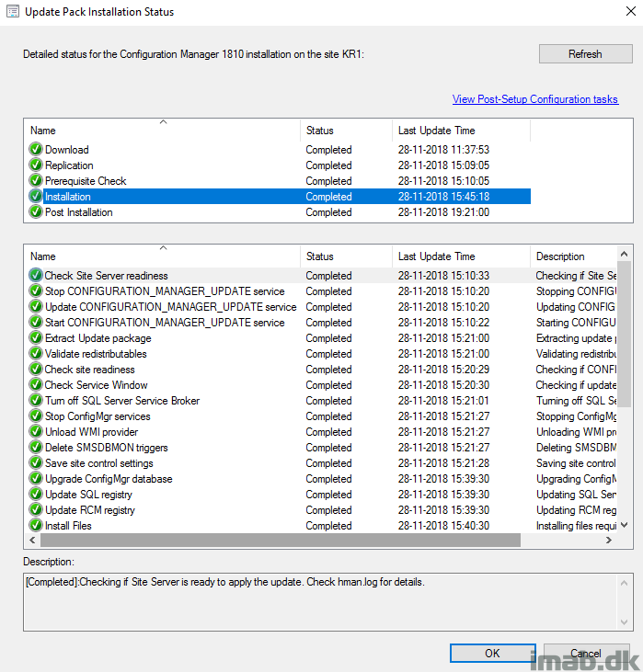
Task: Sort bottom list by Name column header
Action: 163,256
